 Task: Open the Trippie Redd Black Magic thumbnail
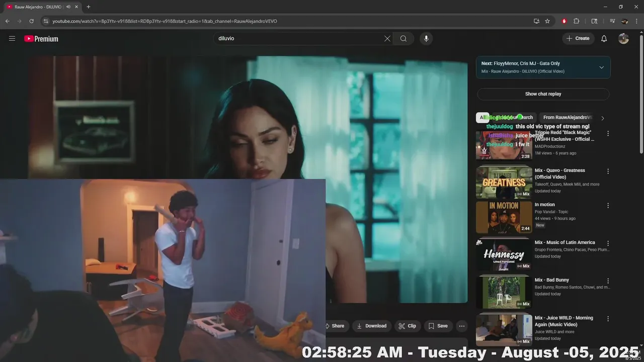click(x=504, y=145)
